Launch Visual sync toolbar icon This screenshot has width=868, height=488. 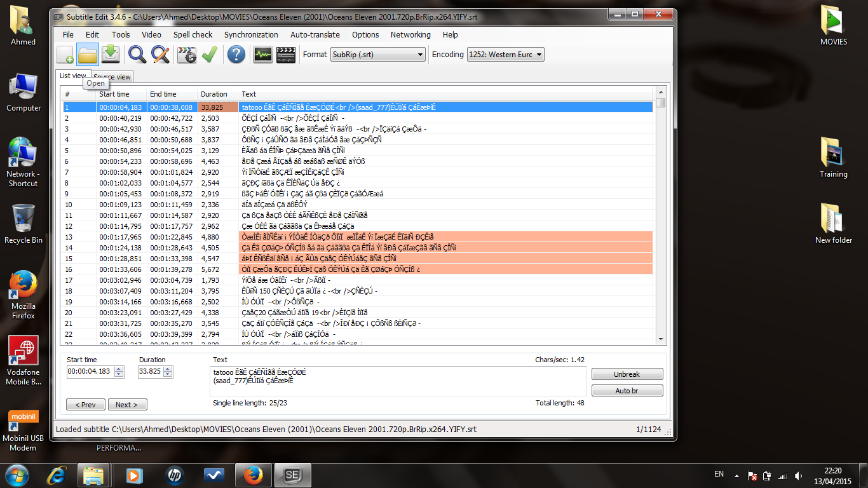tap(187, 55)
